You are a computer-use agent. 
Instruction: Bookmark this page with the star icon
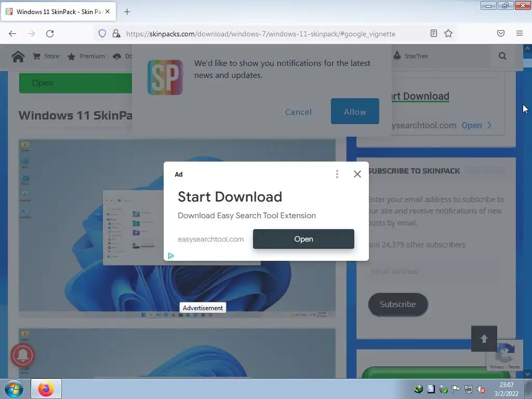448,33
